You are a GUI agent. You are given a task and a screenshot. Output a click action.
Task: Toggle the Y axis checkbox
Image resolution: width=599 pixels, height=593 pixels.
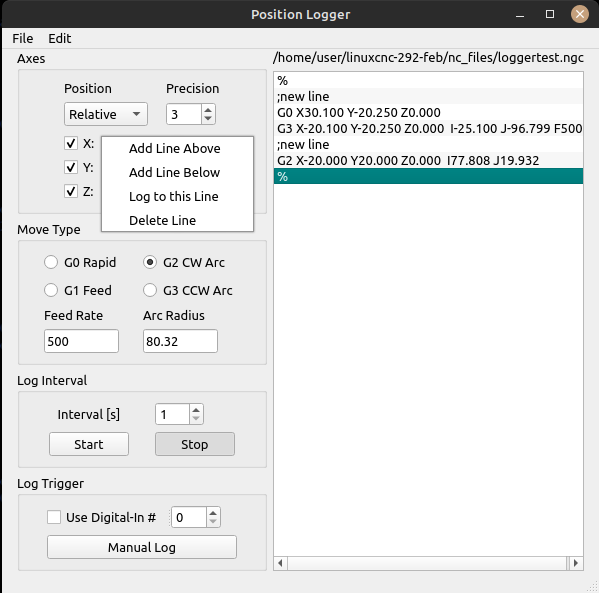tap(71, 167)
